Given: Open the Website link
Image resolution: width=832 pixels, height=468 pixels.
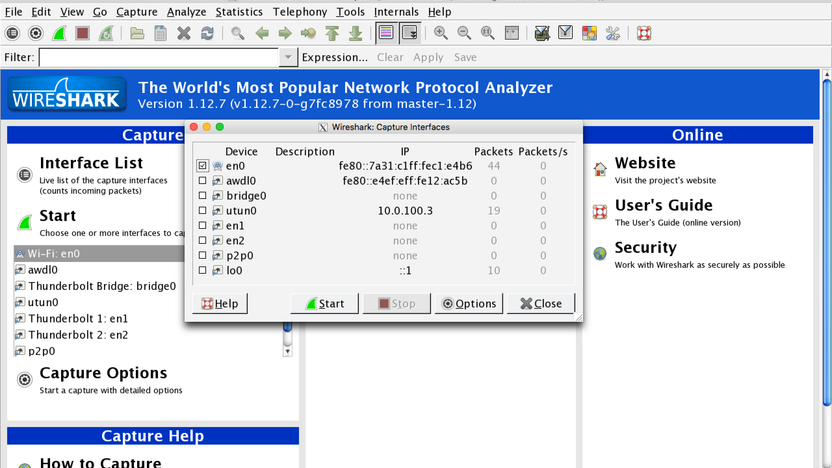Looking at the screenshot, I should coord(645,163).
